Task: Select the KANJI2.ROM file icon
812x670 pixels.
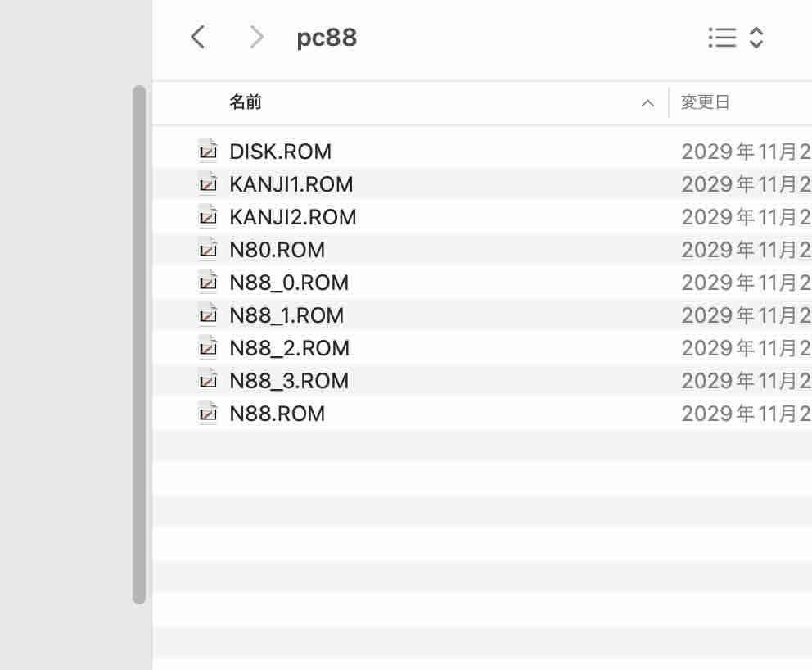Action: 208,216
